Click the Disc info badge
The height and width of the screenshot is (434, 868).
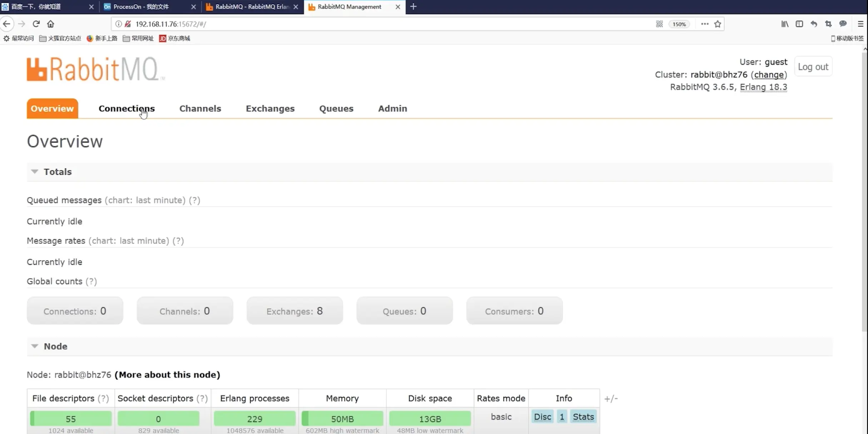[542, 417]
